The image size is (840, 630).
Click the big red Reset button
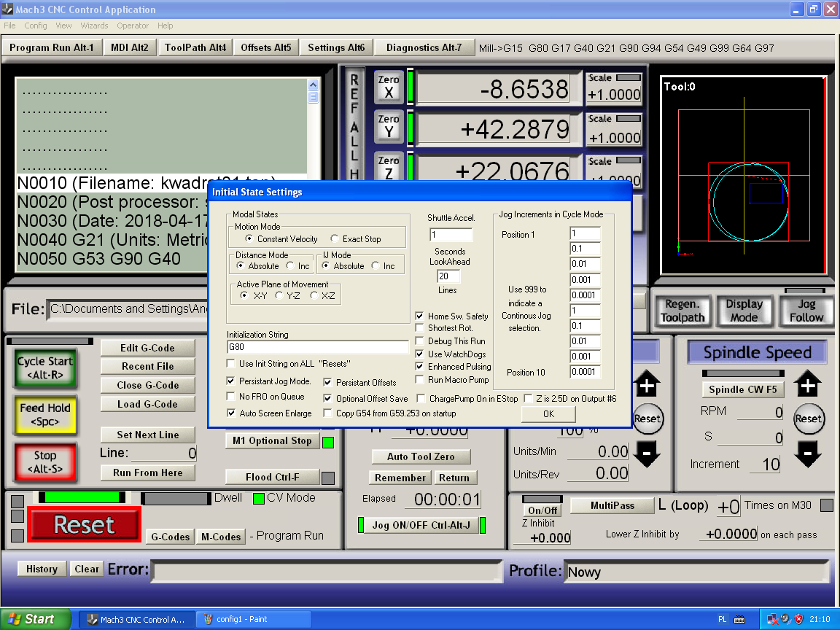[84, 524]
